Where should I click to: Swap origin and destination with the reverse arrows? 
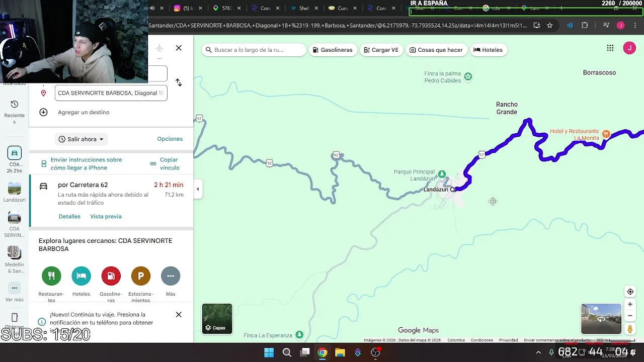pos(179,82)
